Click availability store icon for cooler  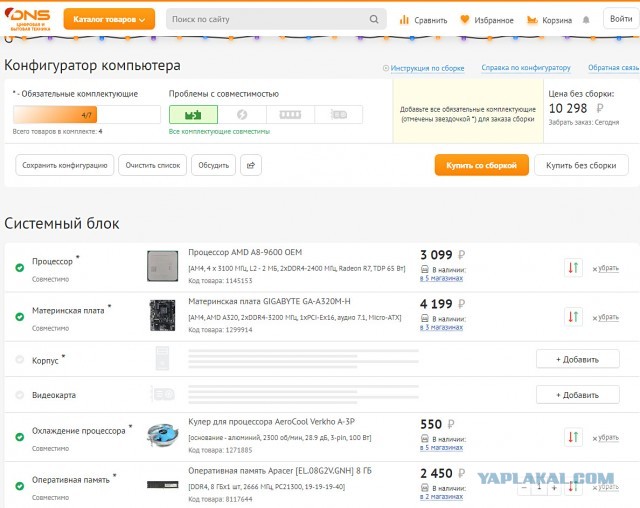[x=424, y=439]
